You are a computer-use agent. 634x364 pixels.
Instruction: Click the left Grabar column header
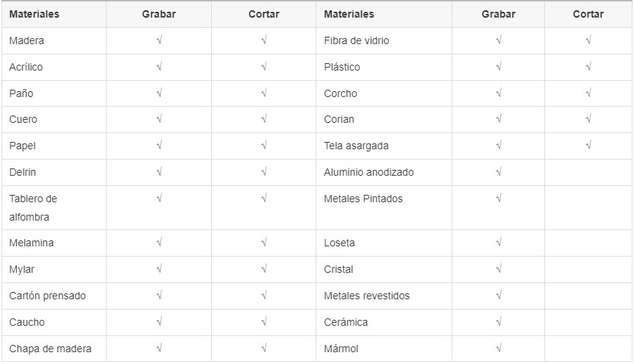(x=159, y=14)
